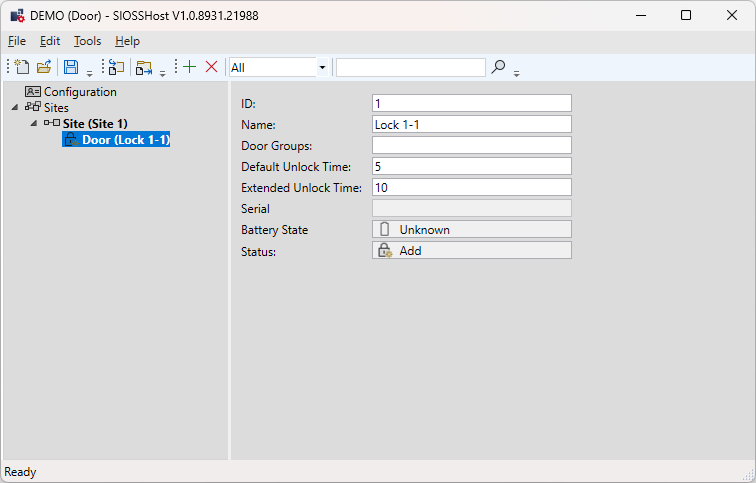The width and height of the screenshot is (756, 483).
Task: Click the New file toolbar icon
Action: click(22, 67)
